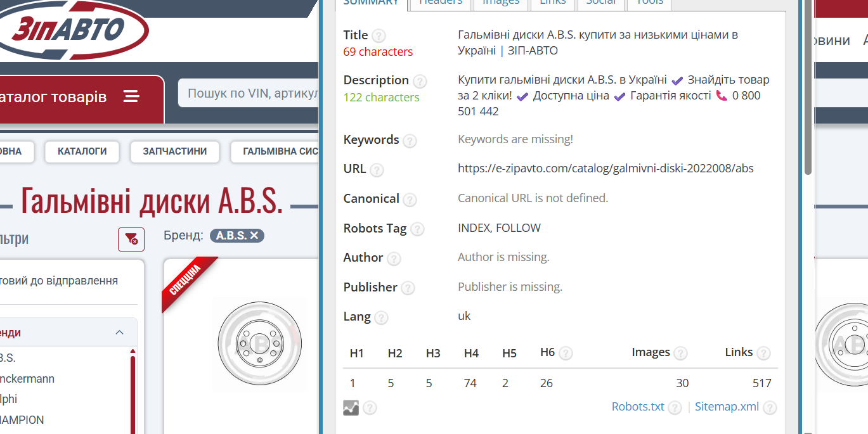The width and height of the screenshot is (868, 434).
Task: Click help icon next to Robots Tag
Action: tap(417, 229)
